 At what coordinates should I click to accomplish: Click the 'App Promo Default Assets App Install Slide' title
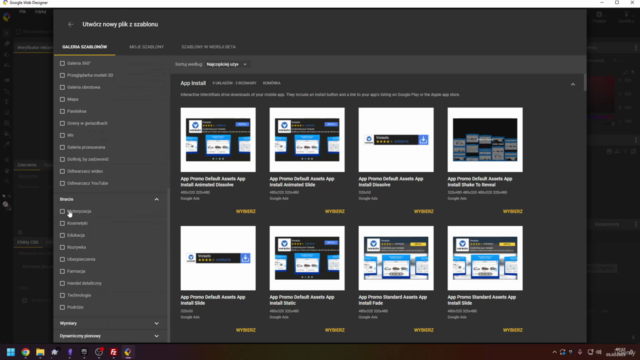(213, 300)
